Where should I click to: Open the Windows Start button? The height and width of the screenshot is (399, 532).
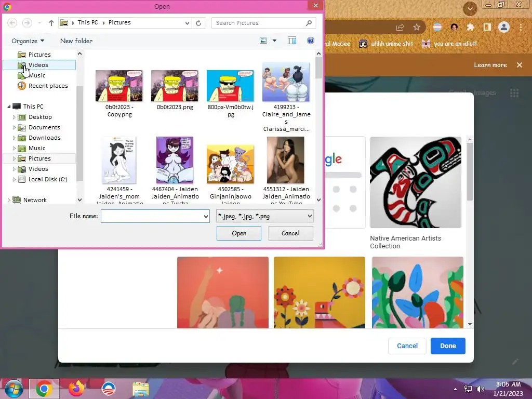(x=14, y=389)
